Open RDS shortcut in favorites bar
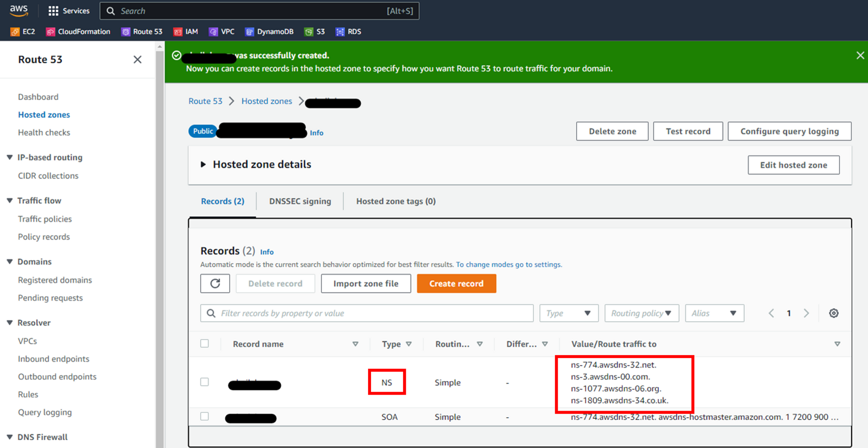 tap(349, 32)
